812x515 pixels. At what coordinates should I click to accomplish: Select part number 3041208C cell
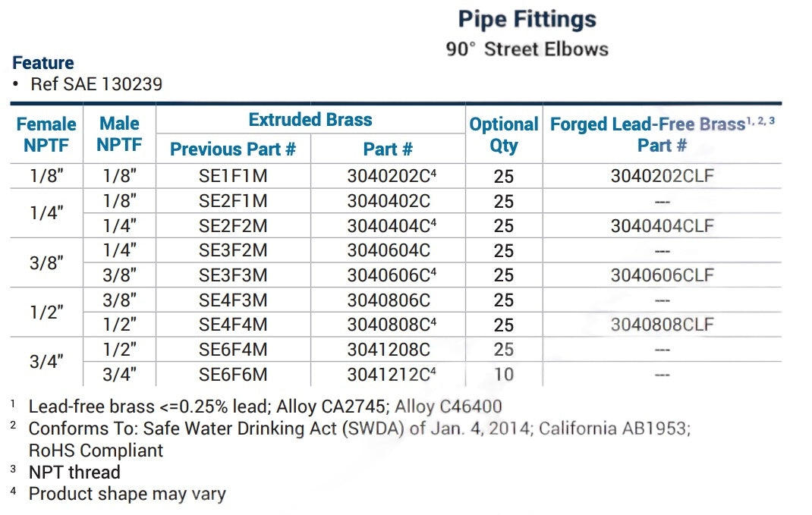click(x=389, y=350)
